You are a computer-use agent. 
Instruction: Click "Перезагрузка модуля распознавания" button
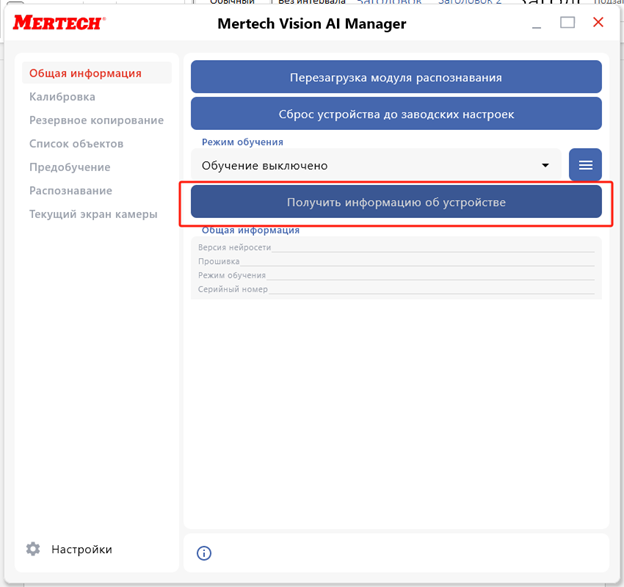396,77
